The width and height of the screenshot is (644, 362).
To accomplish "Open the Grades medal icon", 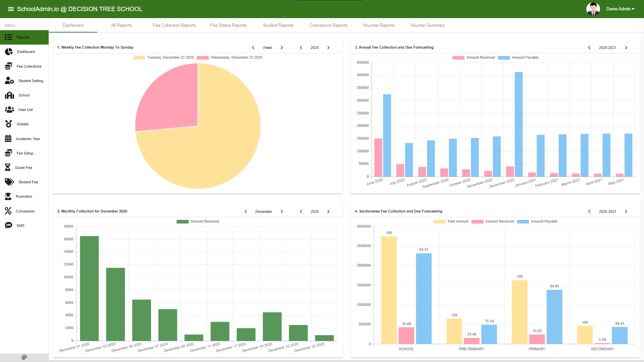I will [8, 124].
